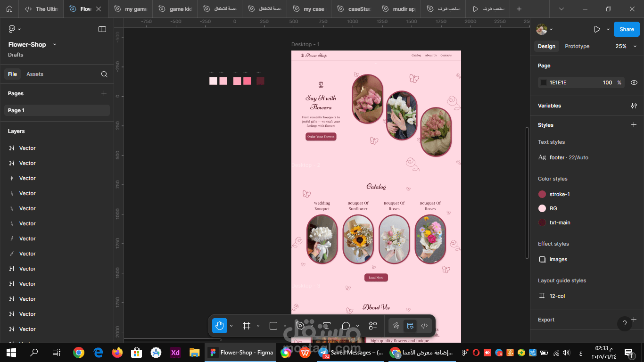Toggle the sidebar minimize UI icon

[102, 29]
